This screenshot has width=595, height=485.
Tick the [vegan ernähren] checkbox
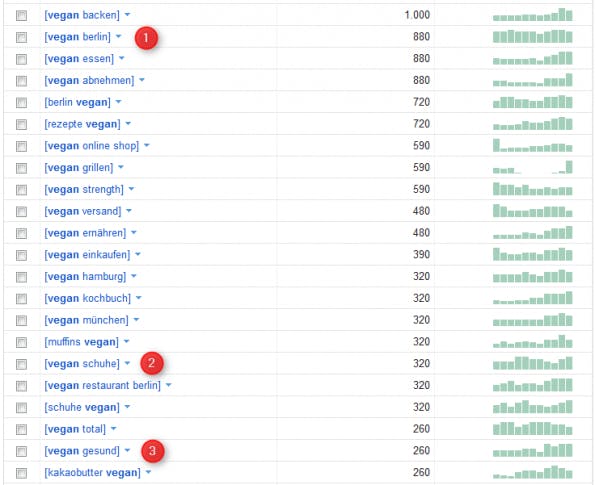coord(21,233)
